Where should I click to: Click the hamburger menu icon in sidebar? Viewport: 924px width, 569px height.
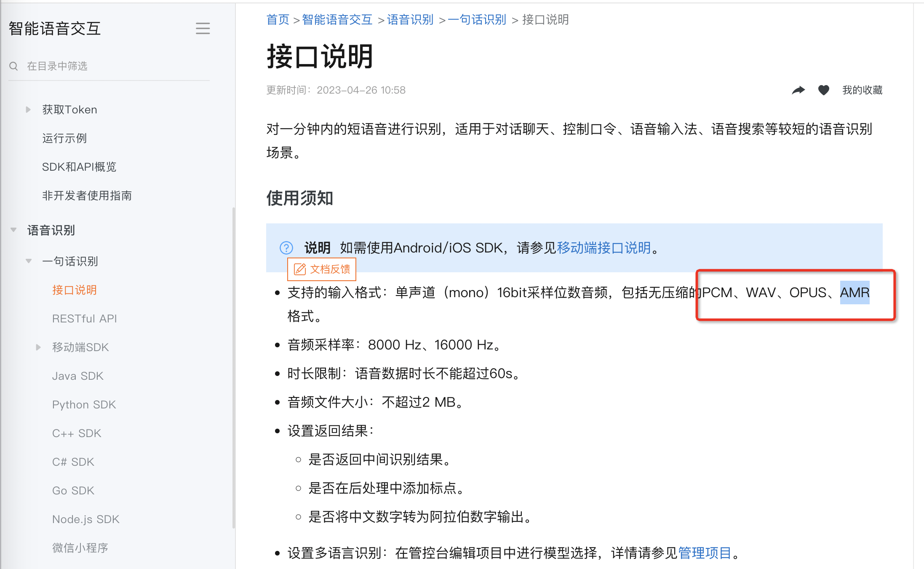[203, 28]
